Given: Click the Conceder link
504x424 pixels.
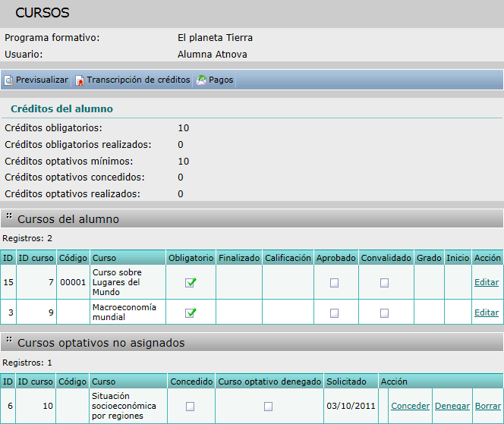Looking at the screenshot, I should click(410, 406).
